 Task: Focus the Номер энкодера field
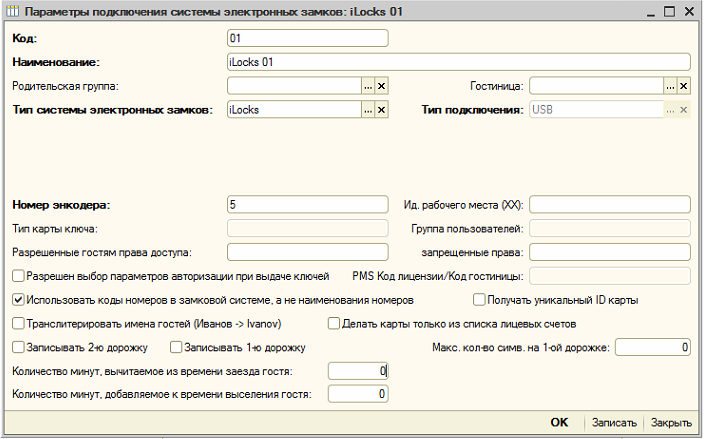click(308, 205)
